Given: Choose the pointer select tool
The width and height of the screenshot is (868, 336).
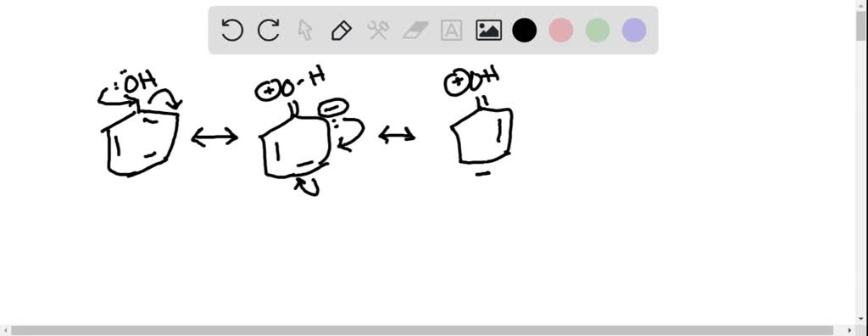Looking at the screenshot, I should 305,30.
